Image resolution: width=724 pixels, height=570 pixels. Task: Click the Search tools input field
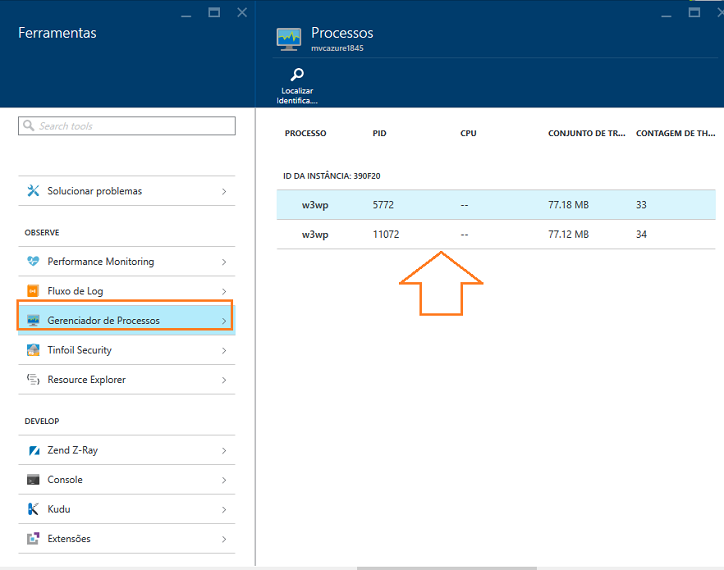(127, 126)
